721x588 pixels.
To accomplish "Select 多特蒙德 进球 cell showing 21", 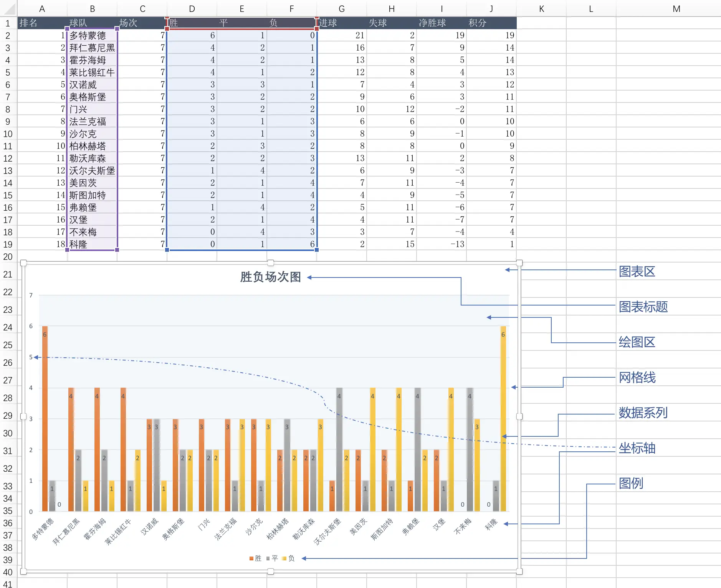I will coord(342,35).
